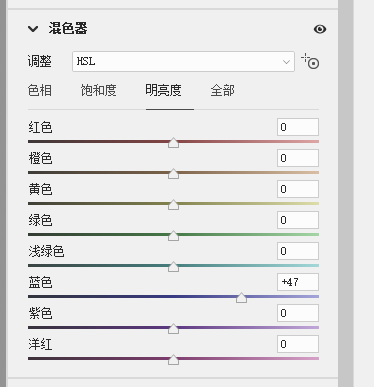Click the 紫色 slider handle

173,329
